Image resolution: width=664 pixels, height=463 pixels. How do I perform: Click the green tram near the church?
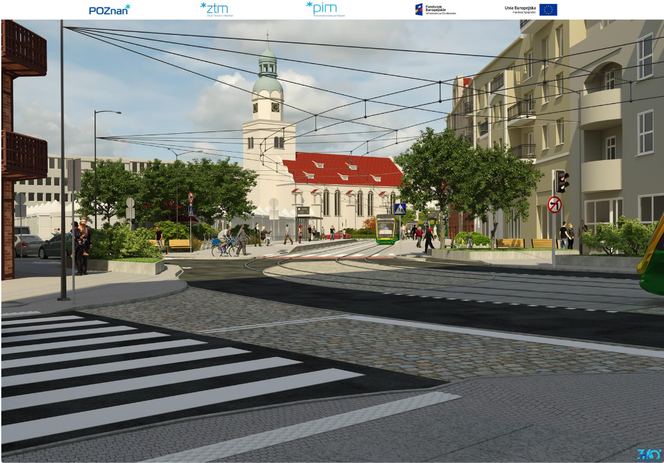coord(385,229)
